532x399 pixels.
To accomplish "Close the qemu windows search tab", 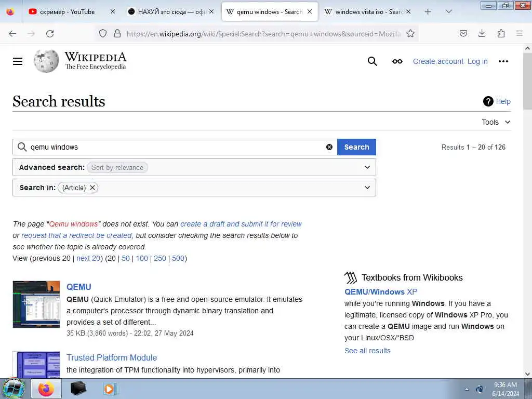I will (x=310, y=11).
